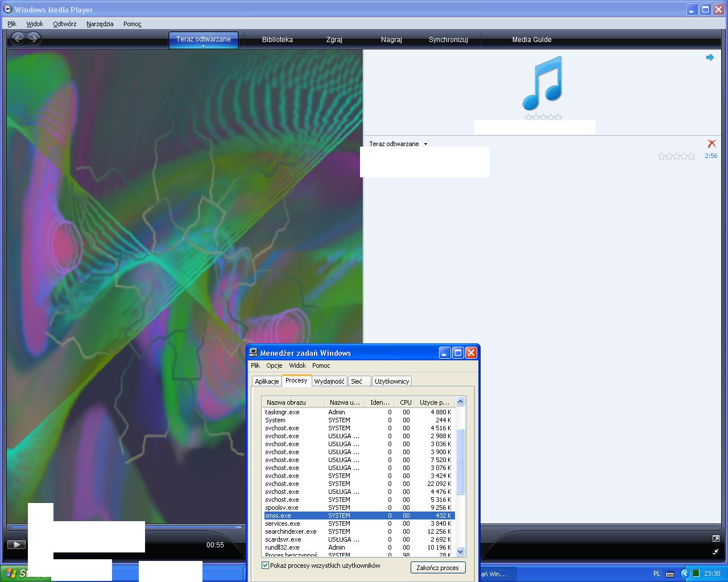Viewport: 728px width, 582px height.
Task: Click the blue arrow atop the list pane
Action: point(710,57)
